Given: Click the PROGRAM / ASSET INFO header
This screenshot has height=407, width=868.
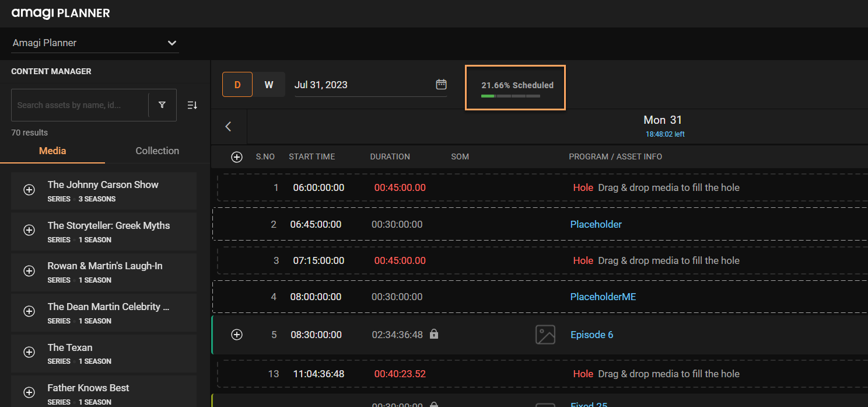Looking at the screenshot, I should pos(615,156).
